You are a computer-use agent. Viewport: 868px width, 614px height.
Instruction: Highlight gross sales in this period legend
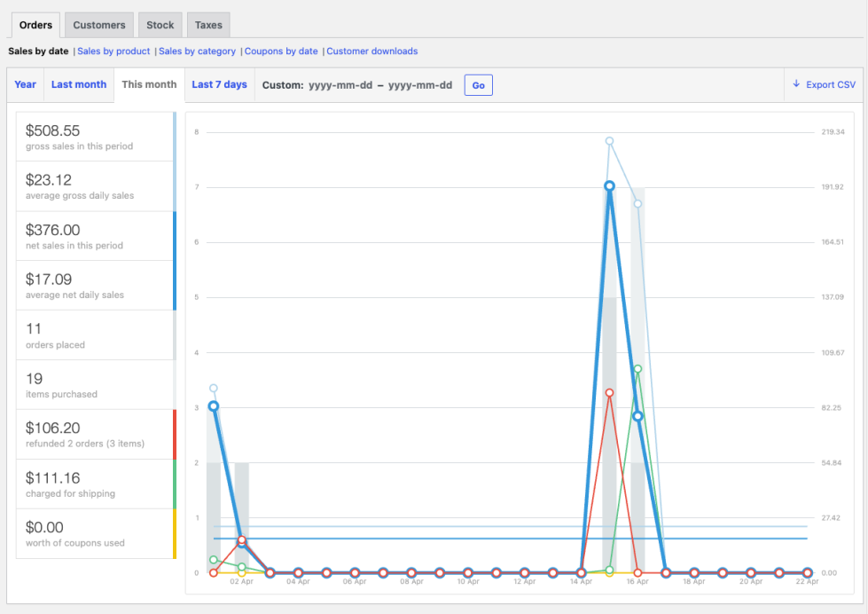point(95,137)
